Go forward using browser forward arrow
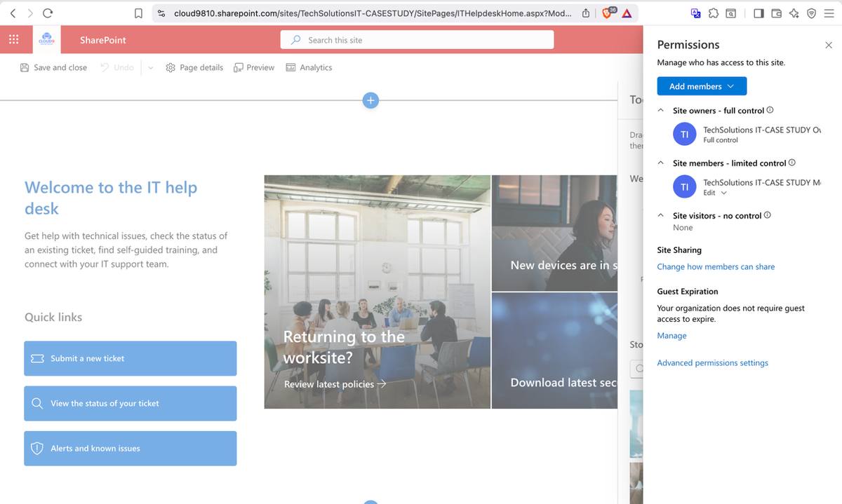This screenshot has height=504, width=842. pyautogui.click(x=29, y=13)
